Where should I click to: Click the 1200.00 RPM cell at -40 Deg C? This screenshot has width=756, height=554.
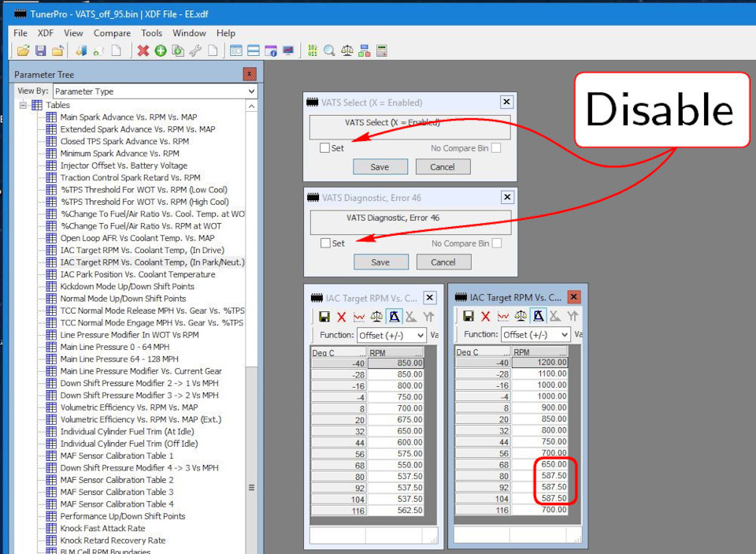click(x=539, y=362)
